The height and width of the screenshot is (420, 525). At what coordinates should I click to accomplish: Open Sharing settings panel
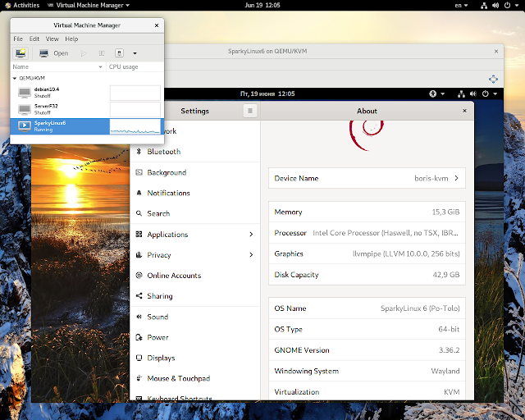(x=195, y=296)
